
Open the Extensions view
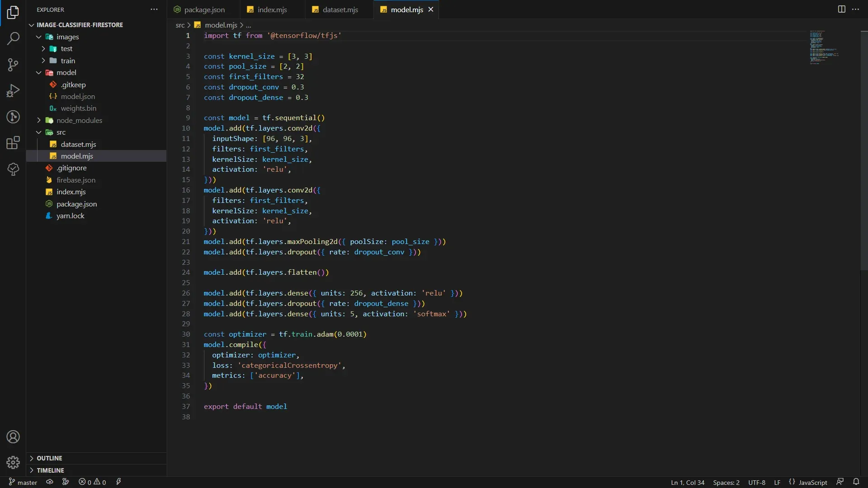coord(13,143)
